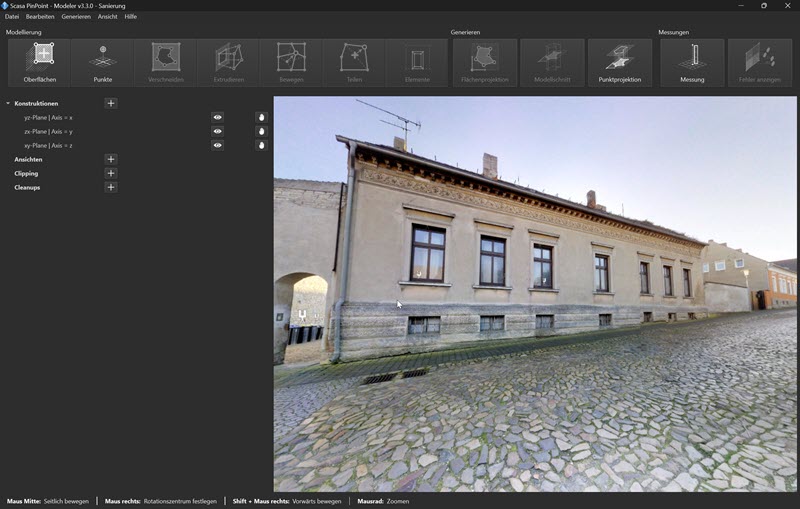
Task: Open the Ansicht menu
Action: 108,16
